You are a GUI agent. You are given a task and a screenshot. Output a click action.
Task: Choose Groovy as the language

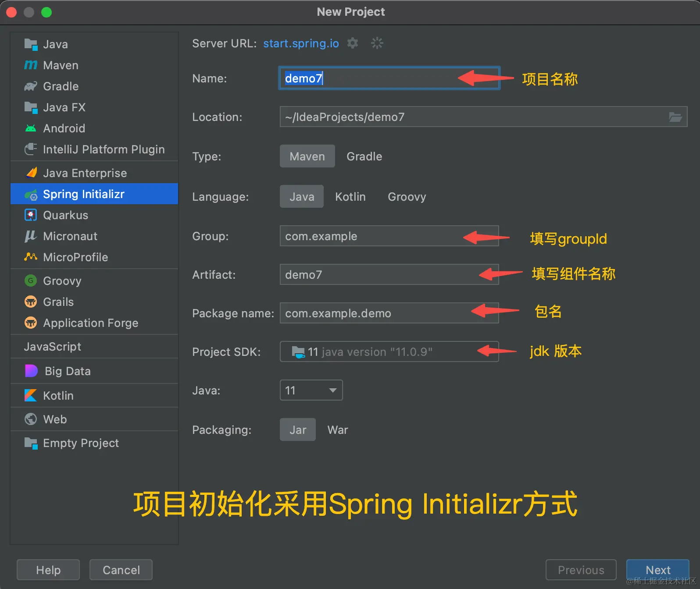(407, 197)
